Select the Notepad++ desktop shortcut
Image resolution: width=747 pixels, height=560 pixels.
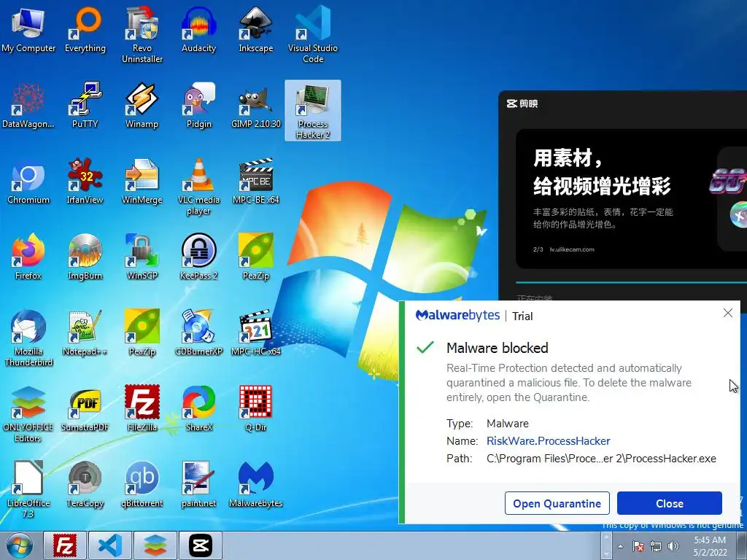click(85, 332)
